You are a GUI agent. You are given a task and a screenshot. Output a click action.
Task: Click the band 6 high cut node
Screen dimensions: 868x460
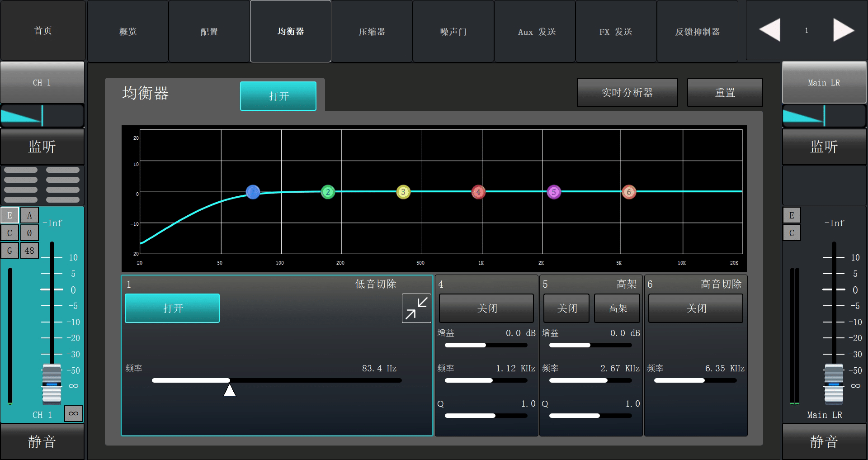[x=629, y=192]
